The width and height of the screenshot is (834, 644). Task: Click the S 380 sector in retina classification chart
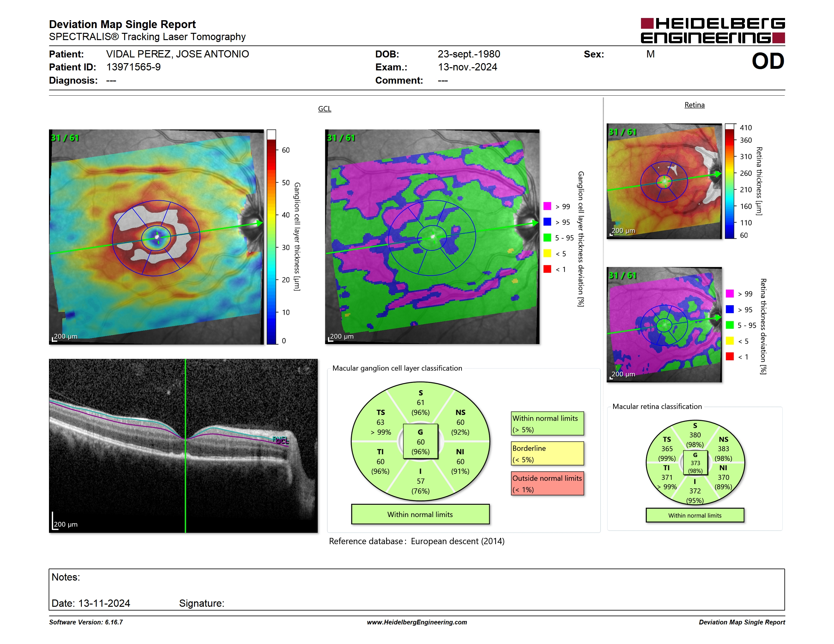695,435
